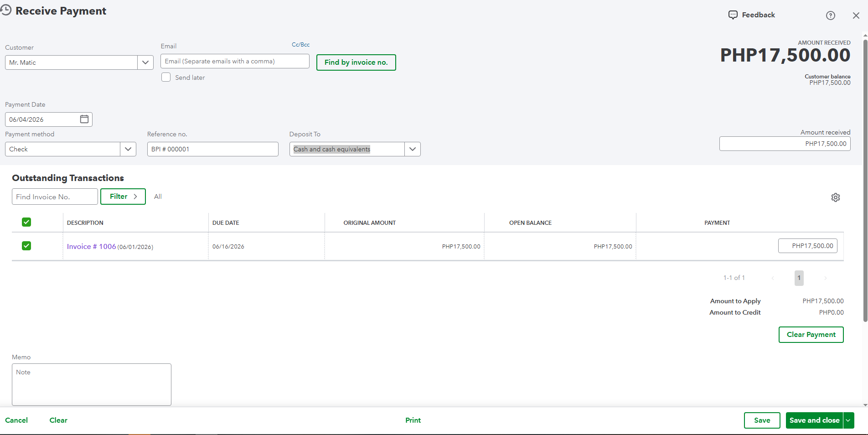This screenshot has height=435, width=868.
Task: Click the ORIGINAL AMOUNT column header
Action: [x=370, y=223]
